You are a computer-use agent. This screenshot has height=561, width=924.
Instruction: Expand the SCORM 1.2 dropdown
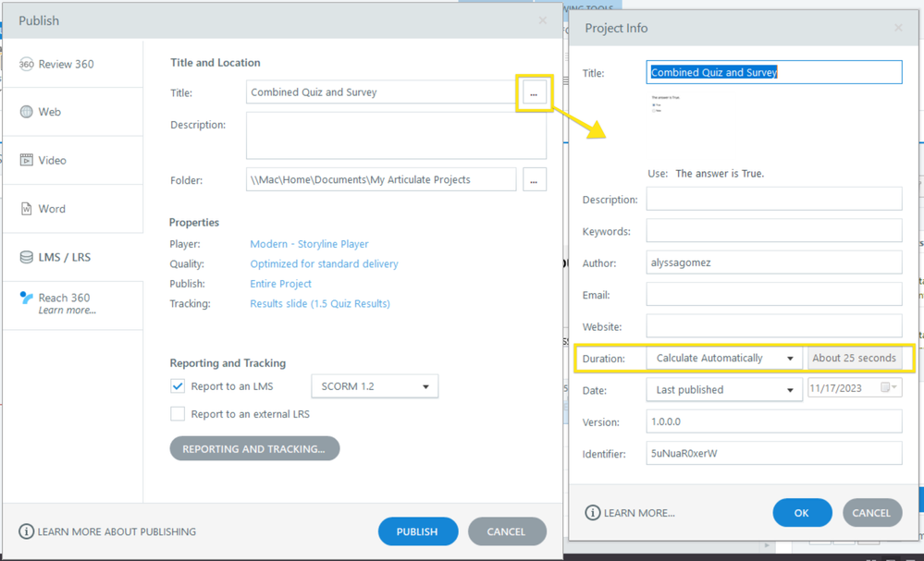tap(375, 386)
